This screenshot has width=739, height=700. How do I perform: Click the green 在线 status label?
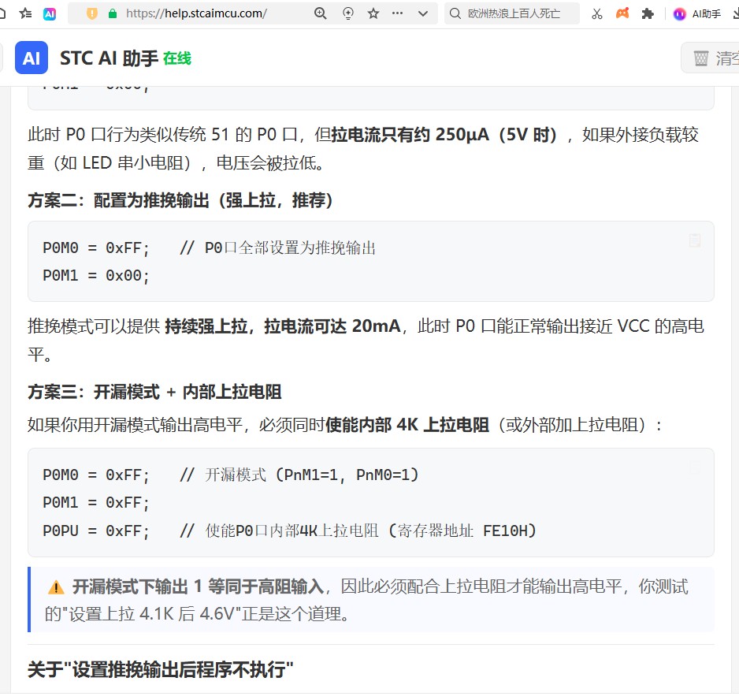(x=177, y=58)
